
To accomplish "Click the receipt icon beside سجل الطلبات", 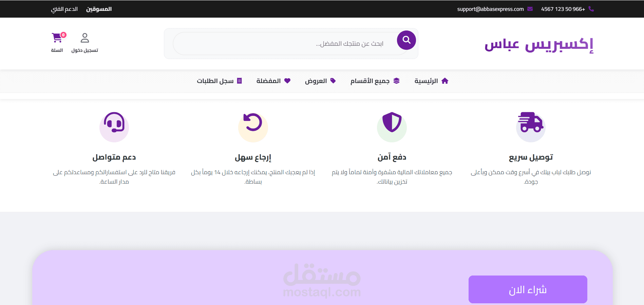I will (239, 81).
